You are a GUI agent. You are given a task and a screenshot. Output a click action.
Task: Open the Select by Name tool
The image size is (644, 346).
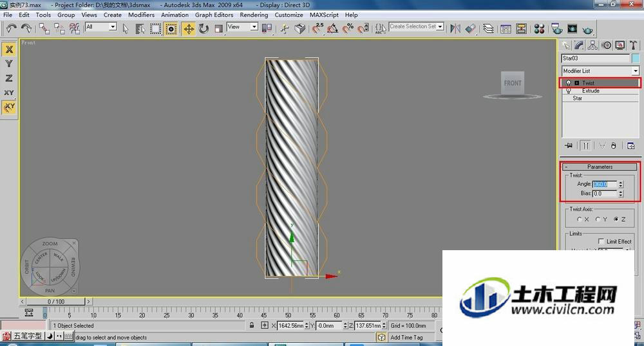click(x=140, y=28)
